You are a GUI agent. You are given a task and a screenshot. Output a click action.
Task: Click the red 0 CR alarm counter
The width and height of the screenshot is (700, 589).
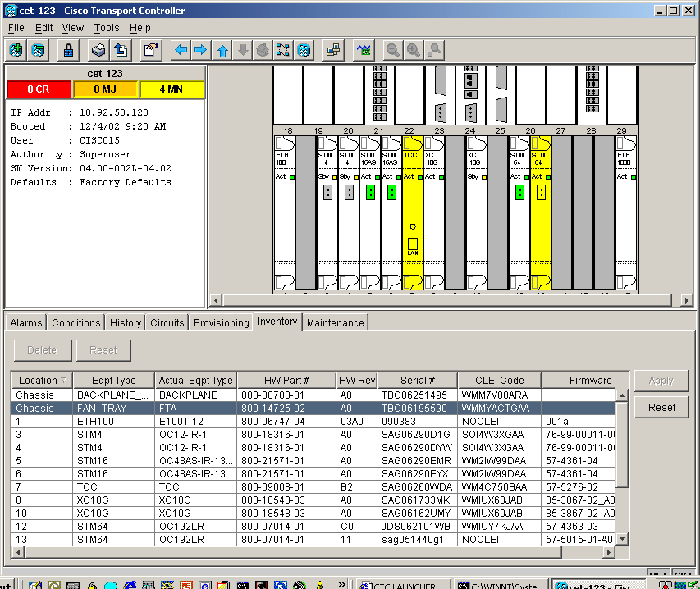pos(39,89)
